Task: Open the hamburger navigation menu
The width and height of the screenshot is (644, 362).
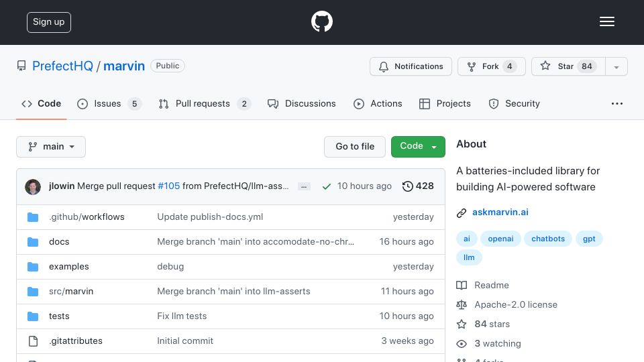Action: click(x=606, y=21)
